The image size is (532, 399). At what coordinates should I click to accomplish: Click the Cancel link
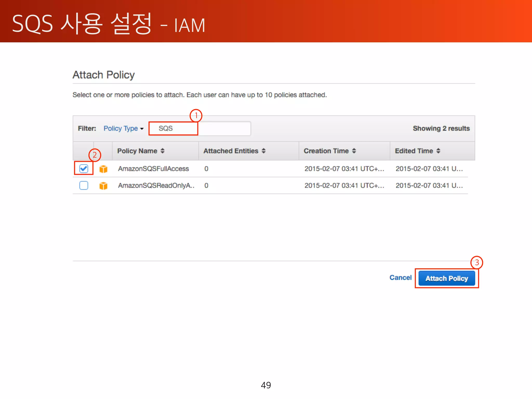point(400,278)
